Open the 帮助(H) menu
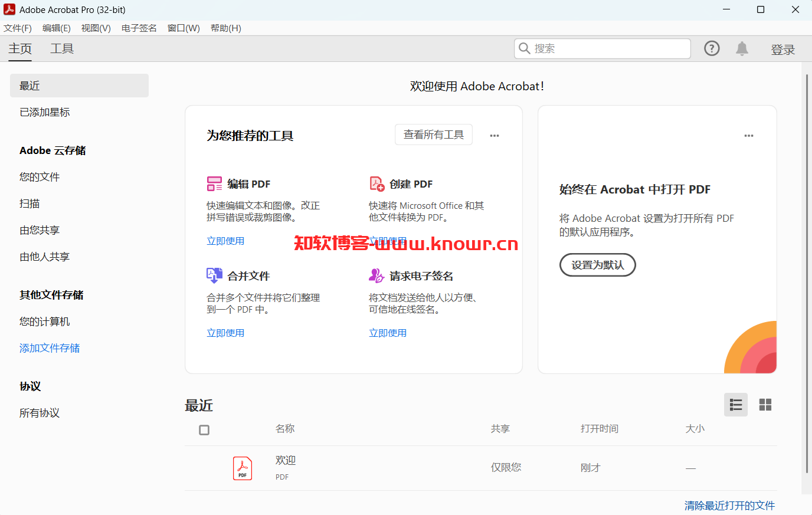Screen dimensions: 812x515 coord(226,28)
